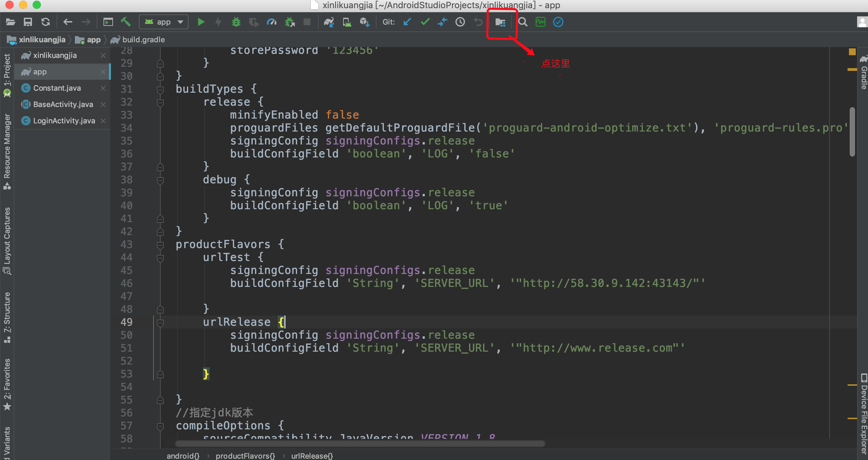Click the Git update project arrow
Screen dimensions: 868x460
407,22
